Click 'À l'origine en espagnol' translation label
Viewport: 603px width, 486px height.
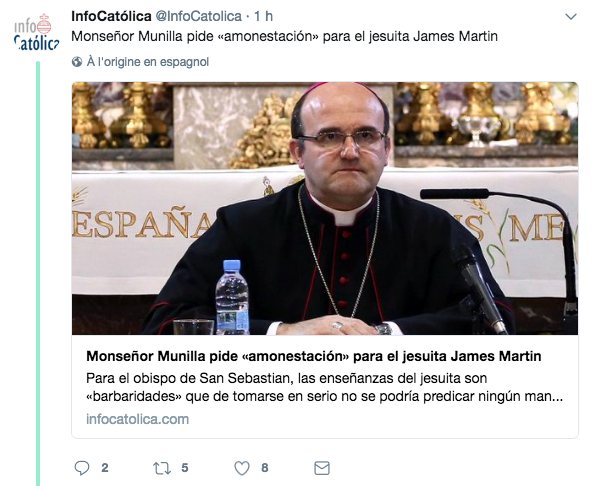pyautogui.click(x=148, y=62)
